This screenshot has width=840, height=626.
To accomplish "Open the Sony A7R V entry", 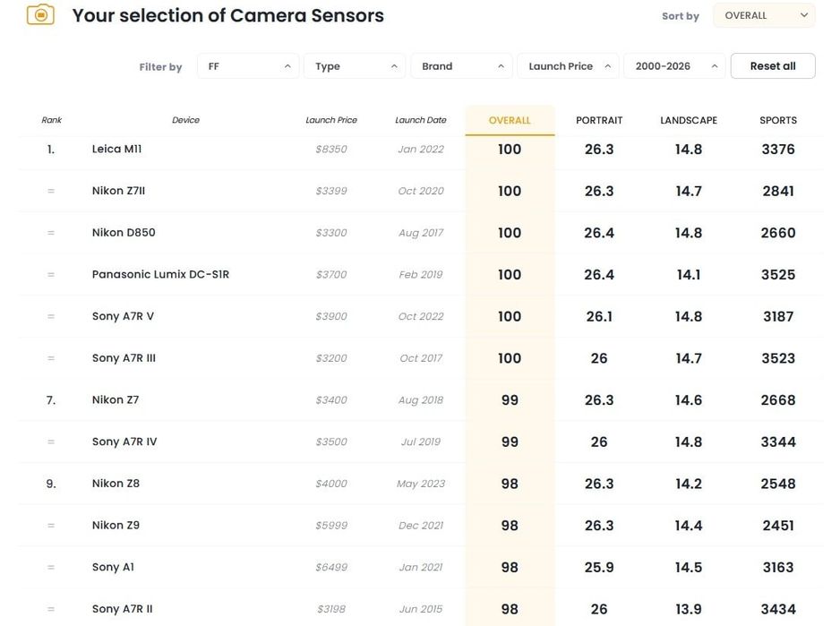I will (123, 316).
